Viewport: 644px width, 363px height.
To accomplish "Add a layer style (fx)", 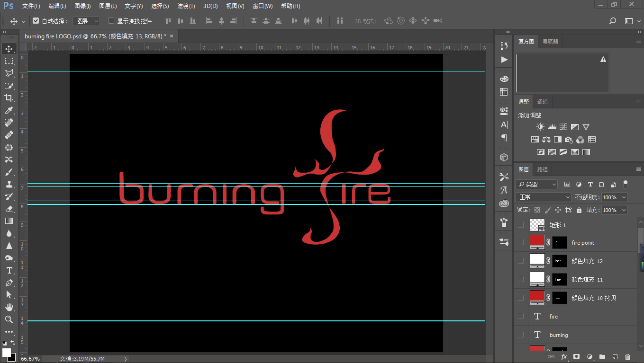I will tap(564, 357).
